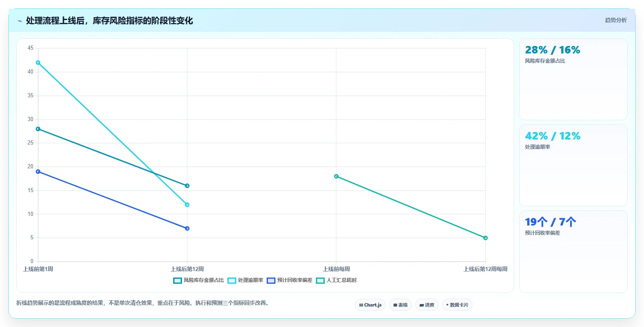Click the 人工汇总耗时 data point at 5
Viewport: 644px width, 327px height.
485,238
